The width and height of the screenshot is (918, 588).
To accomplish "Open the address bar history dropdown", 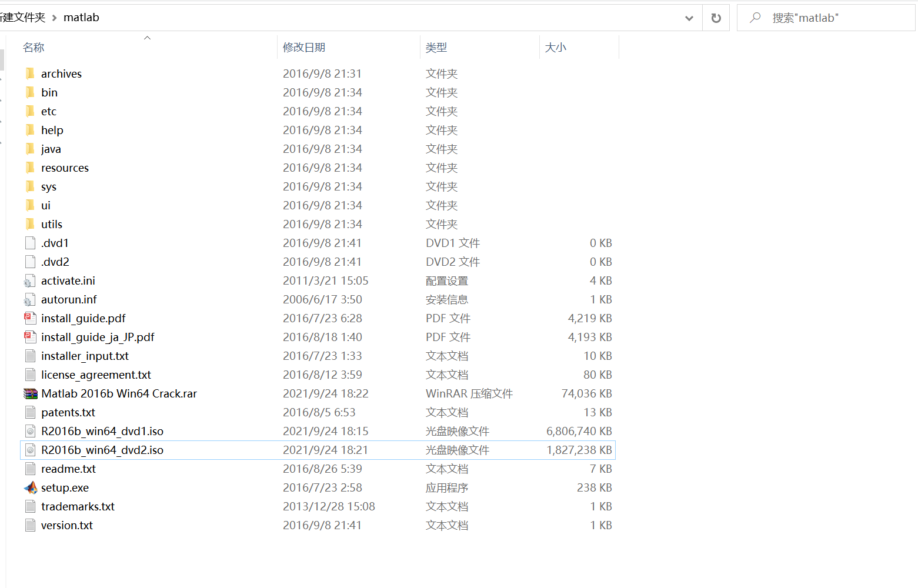I will 689,18.
